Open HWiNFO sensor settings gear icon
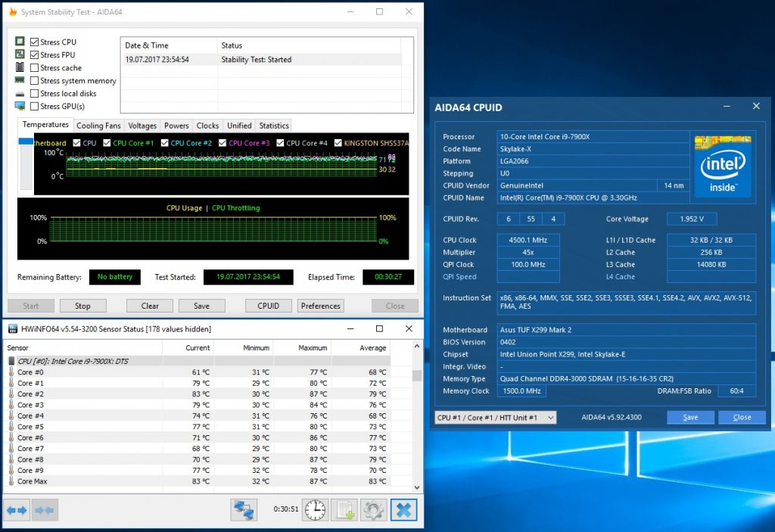This screenshot has height=532, width=775. (x=374, y=510)
